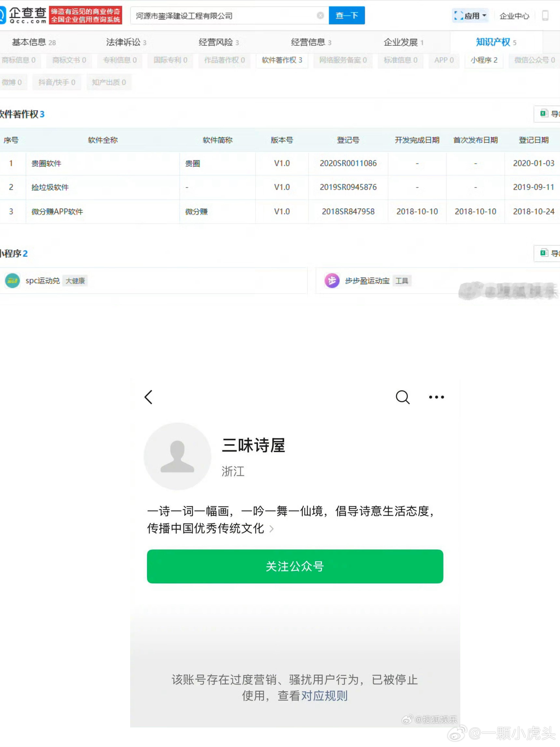This screenshot has height=747, width=560.
Task: Select 软件著作权 3 sub-tab
Action: (x=282, y=60)
